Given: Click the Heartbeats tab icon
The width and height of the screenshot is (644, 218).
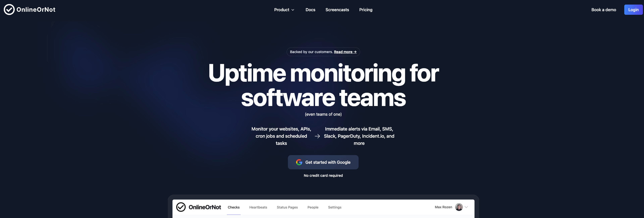Looking at the screenshot, I should 258,207.
